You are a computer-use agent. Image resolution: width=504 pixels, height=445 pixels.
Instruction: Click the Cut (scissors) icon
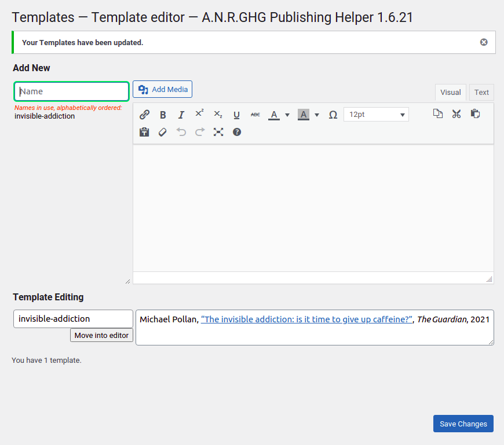tap(456, 114)
